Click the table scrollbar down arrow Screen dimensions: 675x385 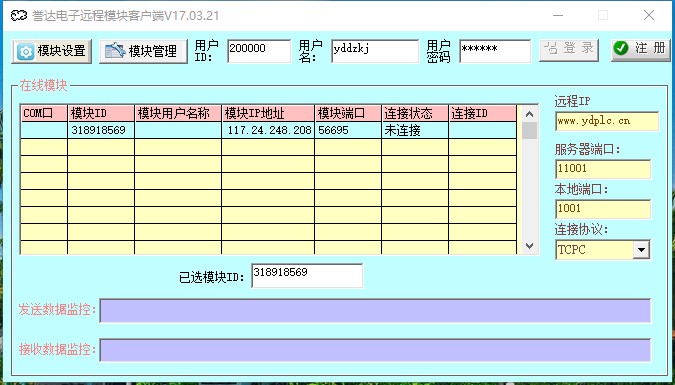point(529,246)
